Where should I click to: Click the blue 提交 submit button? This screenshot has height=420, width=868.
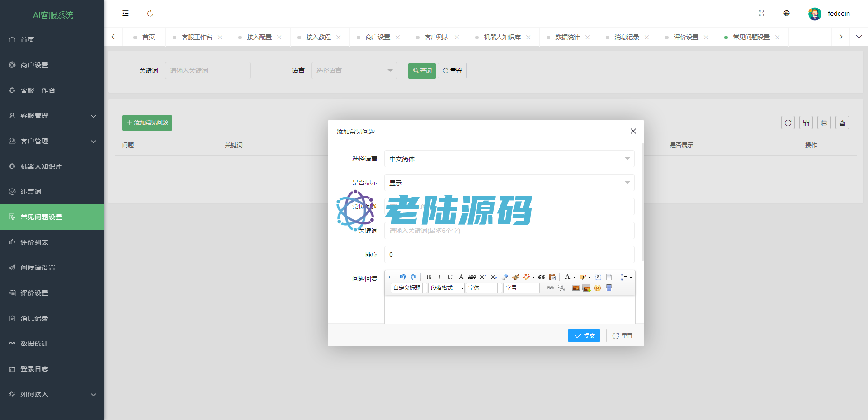pos(584,335)
